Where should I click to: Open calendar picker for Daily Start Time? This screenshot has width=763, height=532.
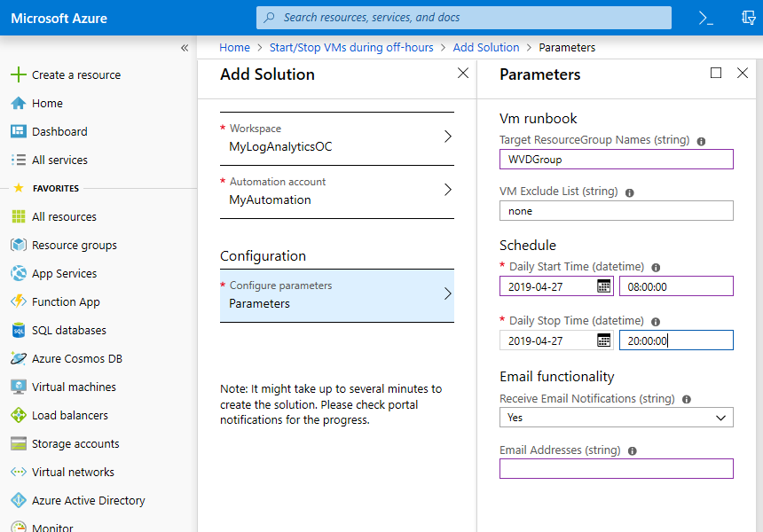click(x=603, y=286)
